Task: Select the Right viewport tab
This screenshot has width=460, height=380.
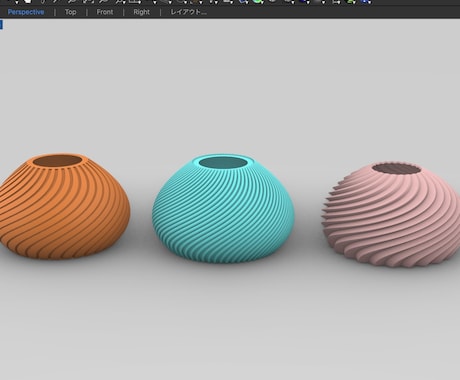Action: [141, 12]
